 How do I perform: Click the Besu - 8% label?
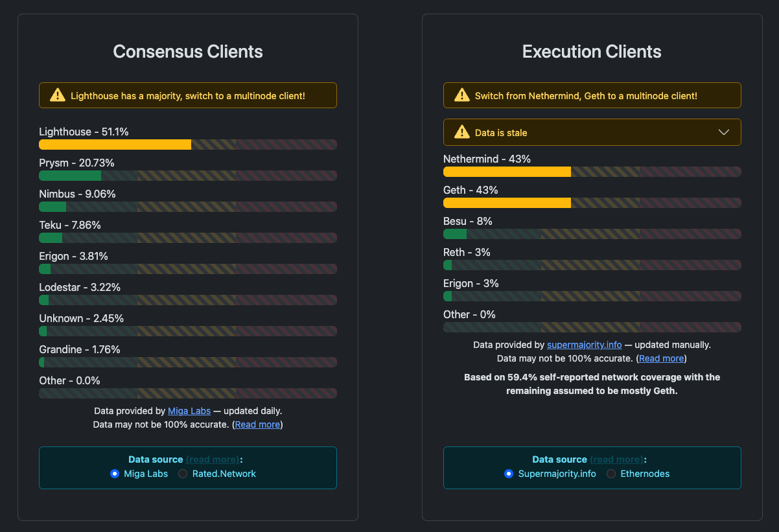pos(468,221)
